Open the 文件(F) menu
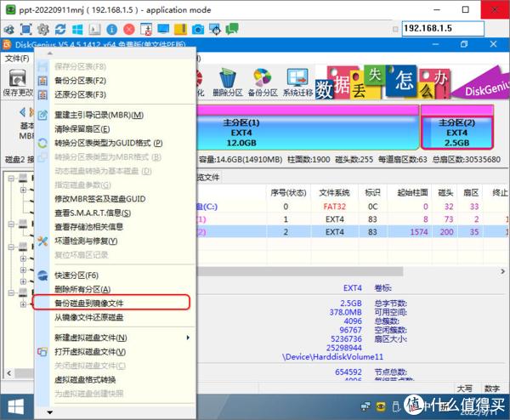Viewport: 510px width, 420px height. (17, 59)
